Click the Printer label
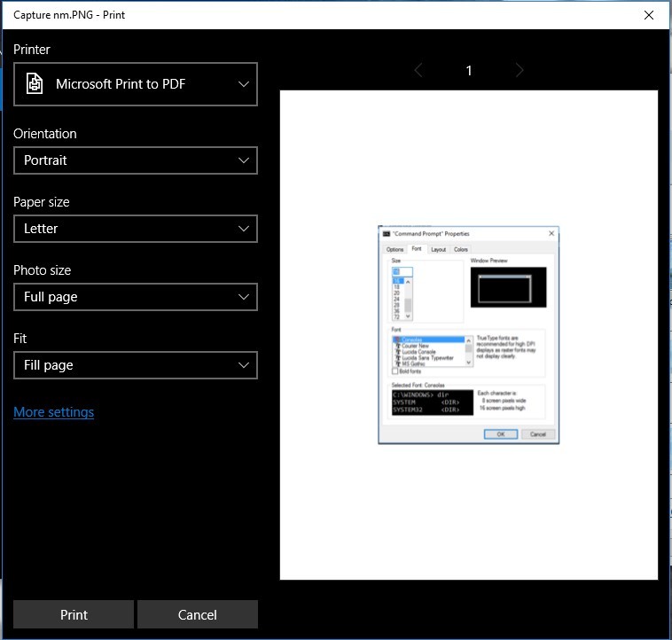 click(32, 50)
